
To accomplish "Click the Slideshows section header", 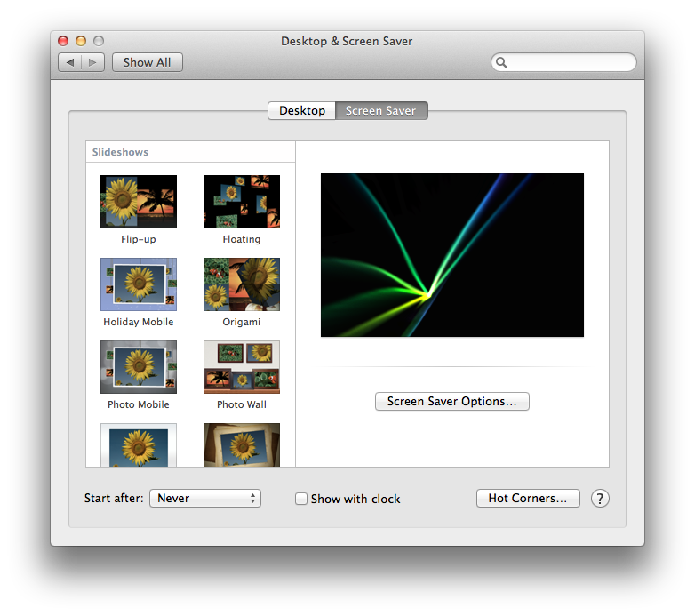I will (x=120, y=152).
